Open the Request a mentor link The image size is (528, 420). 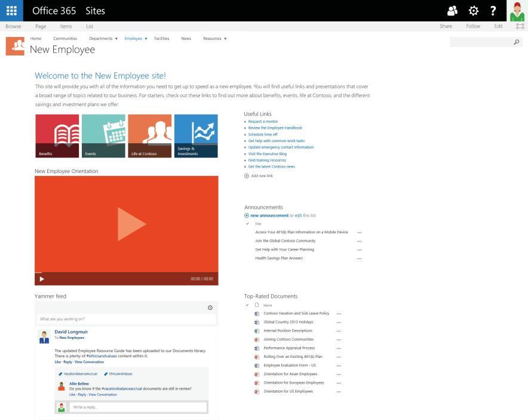pyautogui.click(x=263, y=121)
